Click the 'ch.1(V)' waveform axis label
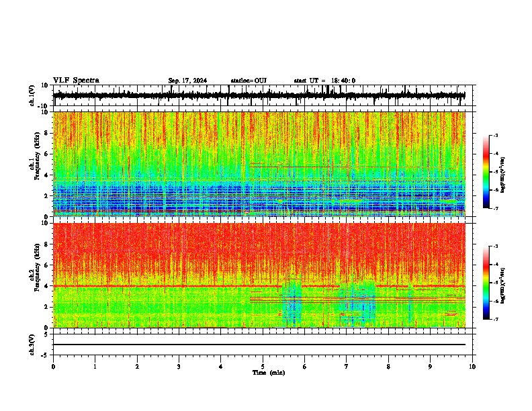 [x=32, y=95]
